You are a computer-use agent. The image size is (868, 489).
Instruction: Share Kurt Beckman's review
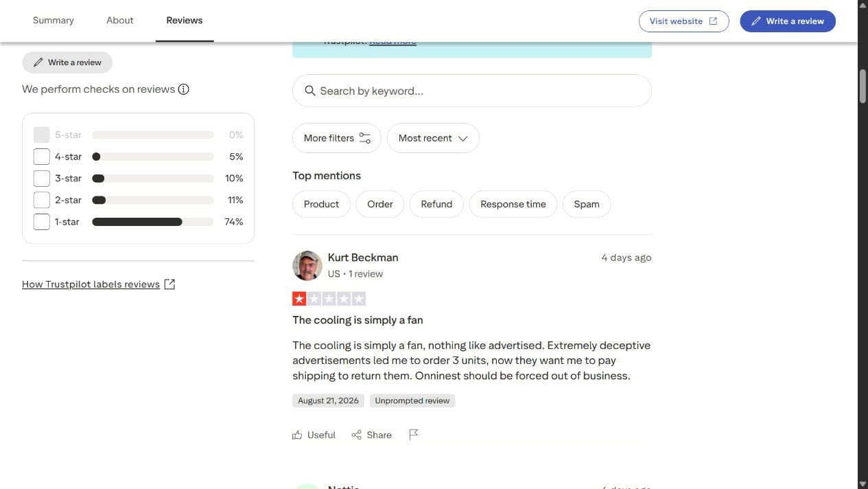click(371, 435)
